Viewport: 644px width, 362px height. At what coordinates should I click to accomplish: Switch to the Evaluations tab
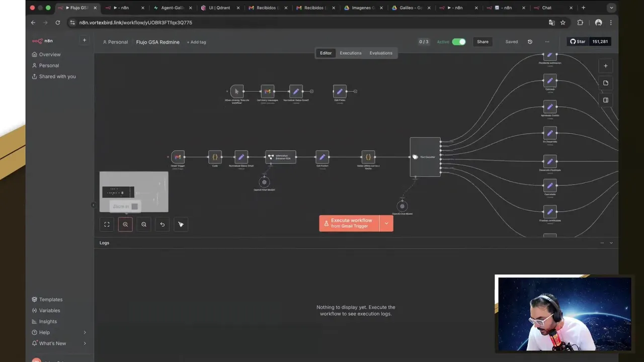[x=381, y=53]
